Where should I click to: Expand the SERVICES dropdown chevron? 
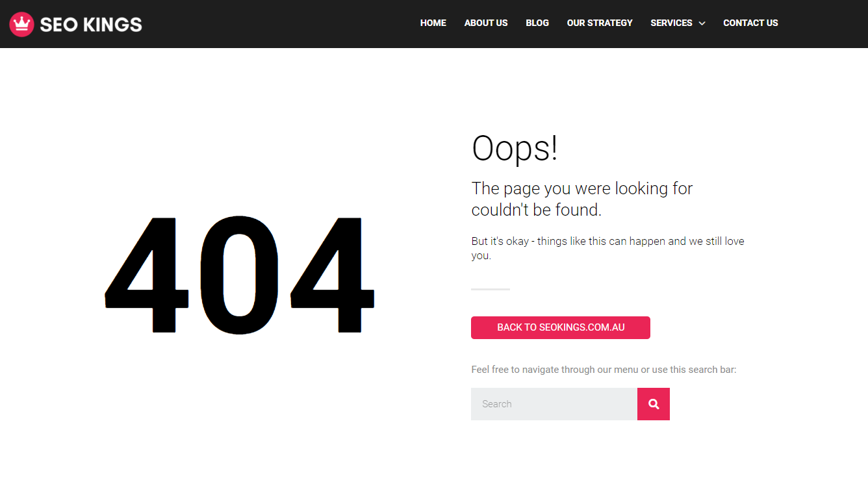tap(702, 23)
